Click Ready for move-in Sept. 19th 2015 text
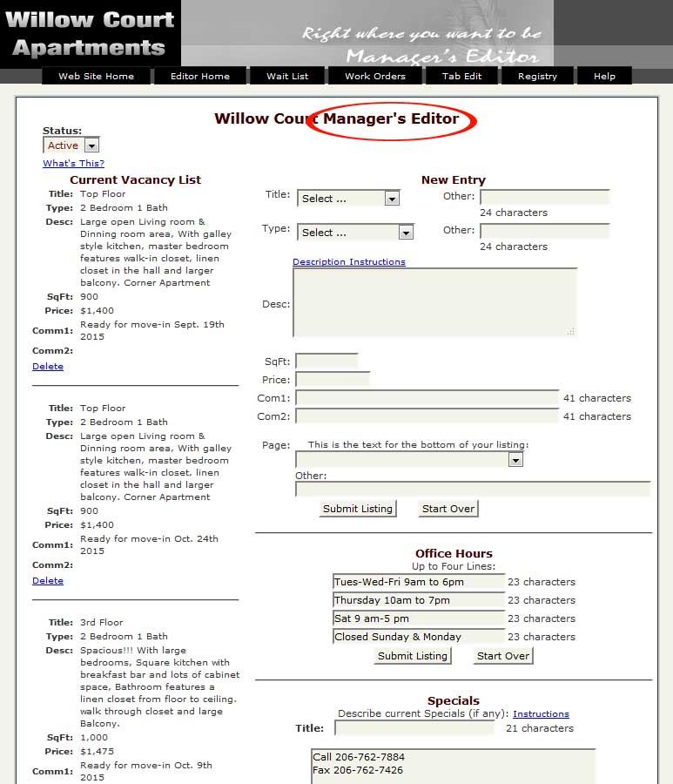The image size is (673, 784). tap(152, 330)
